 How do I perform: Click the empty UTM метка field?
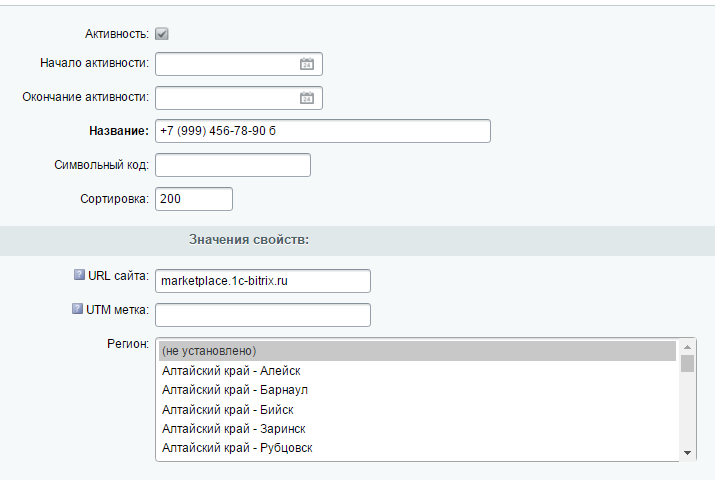point(263,315)
